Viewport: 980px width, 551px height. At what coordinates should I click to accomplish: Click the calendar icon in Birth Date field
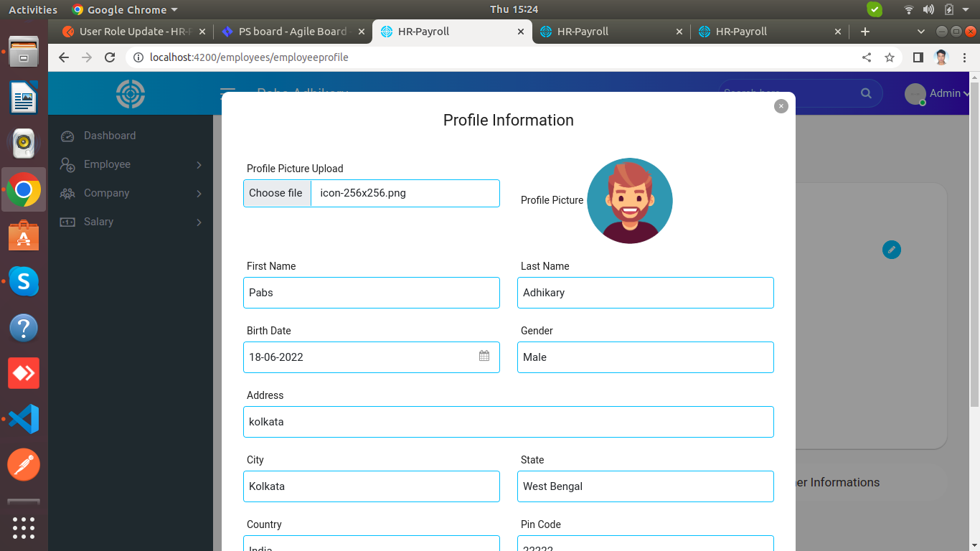pyautogui.click(x=484, y=356)
